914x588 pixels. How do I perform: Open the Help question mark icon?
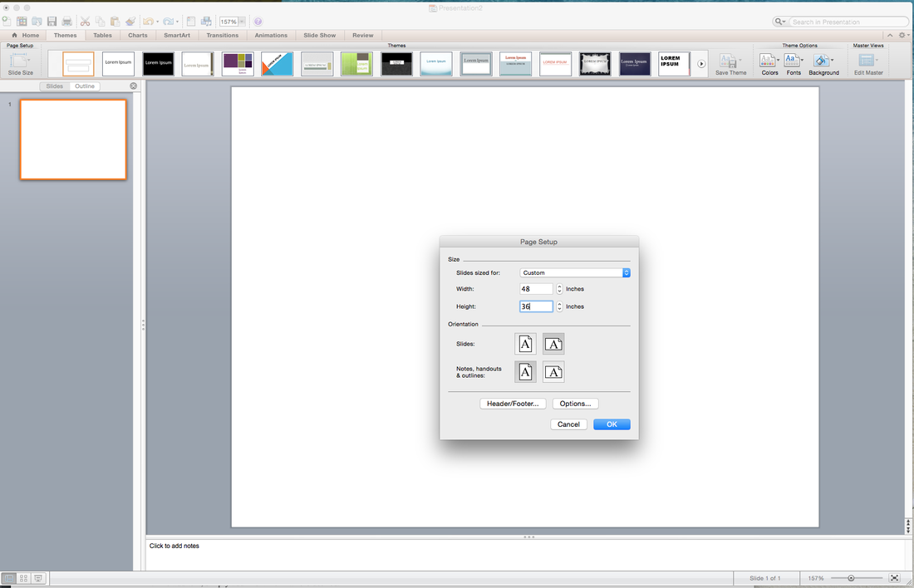pos(258,21)
